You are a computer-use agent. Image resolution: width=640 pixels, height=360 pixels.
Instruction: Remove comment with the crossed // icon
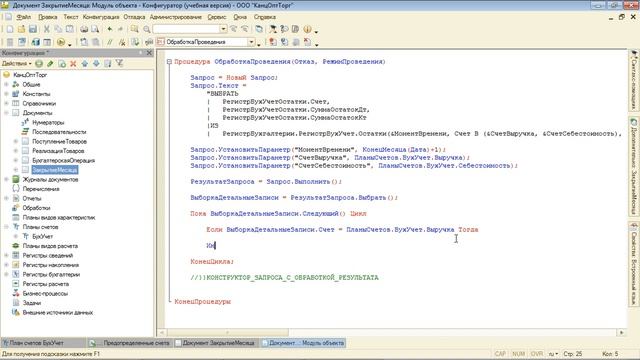pyautogui.click(x=122, y=42)
